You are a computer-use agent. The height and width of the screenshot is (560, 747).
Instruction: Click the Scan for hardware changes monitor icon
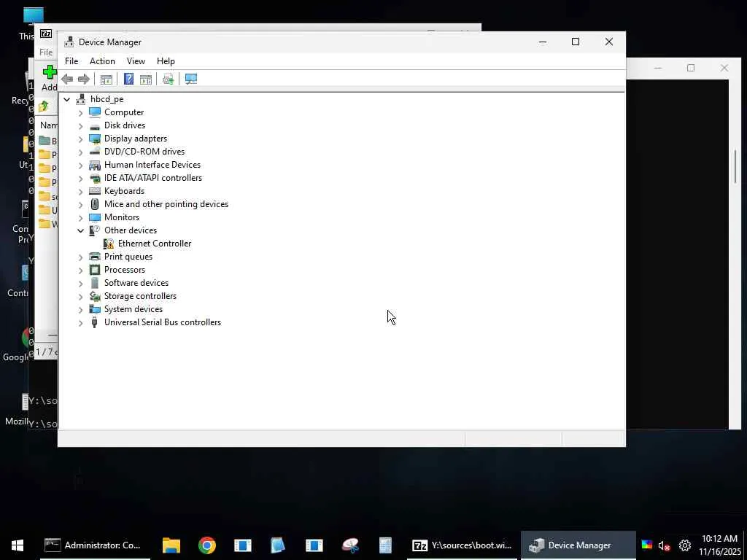coord(191,79)
